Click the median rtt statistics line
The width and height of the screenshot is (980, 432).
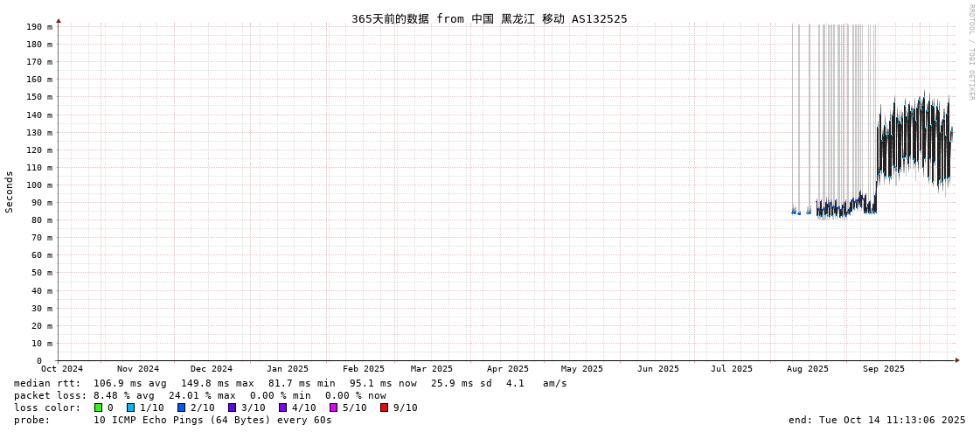click(290, 383)
